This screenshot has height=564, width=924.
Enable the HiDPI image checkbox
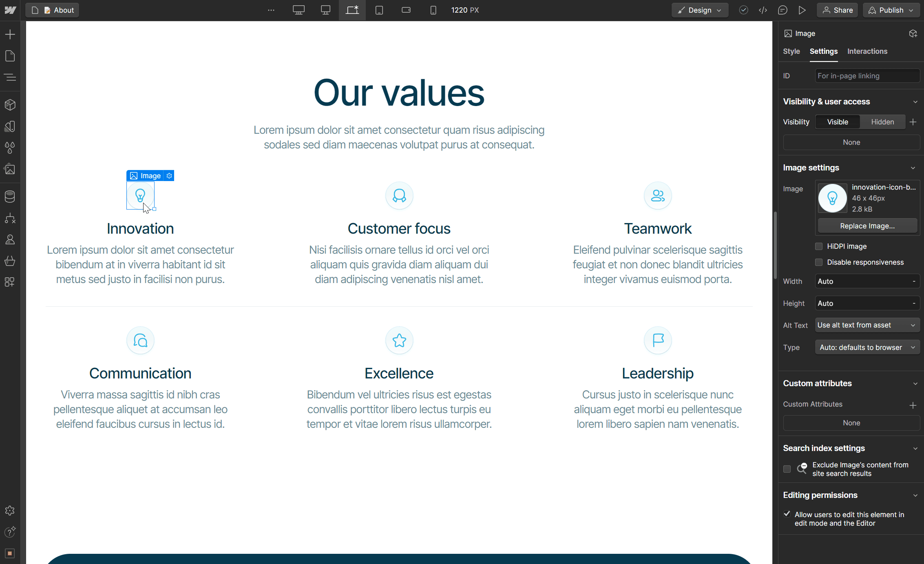818,246
